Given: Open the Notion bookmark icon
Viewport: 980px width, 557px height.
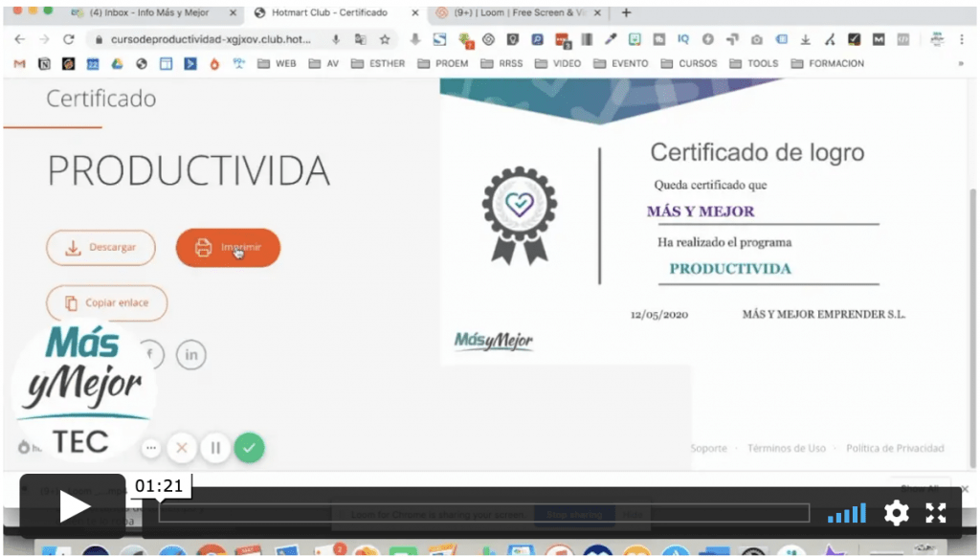Looking at the screenshot, I should click(x=44, y=64).
